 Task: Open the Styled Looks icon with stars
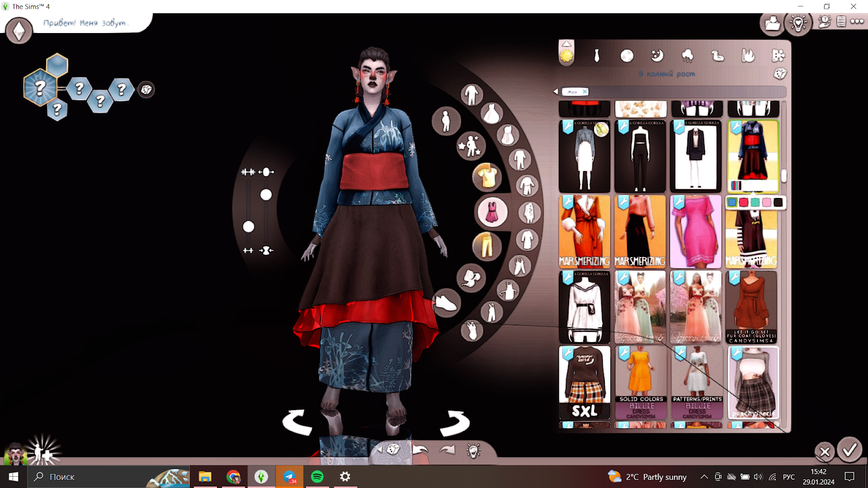(470, 146)
